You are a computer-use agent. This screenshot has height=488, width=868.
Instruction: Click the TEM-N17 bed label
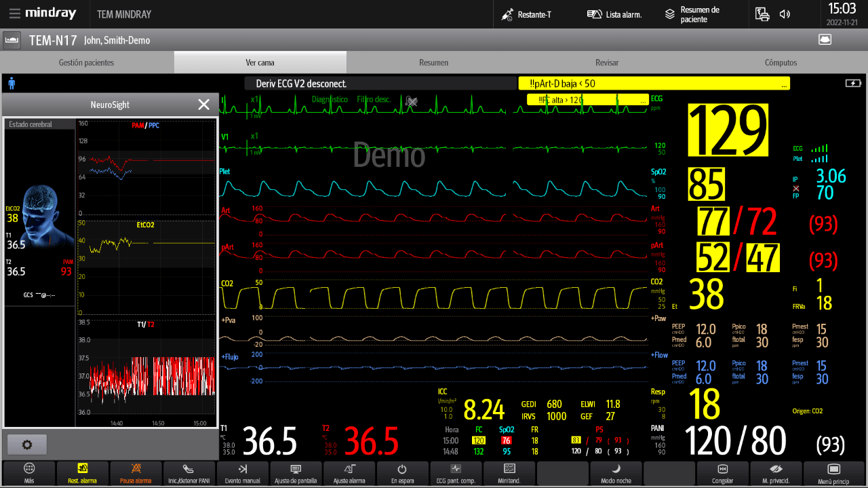point(53,40)
